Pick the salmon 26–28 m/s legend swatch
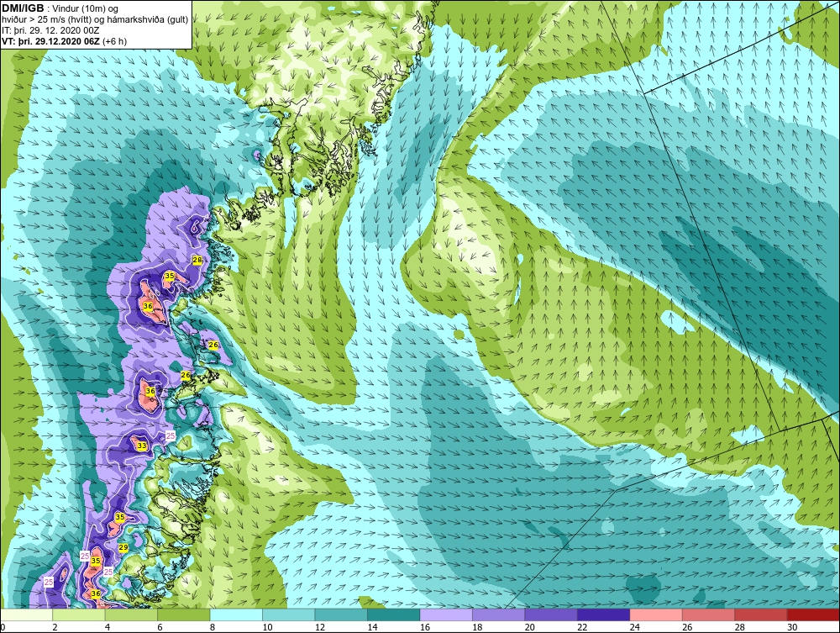This screenshot has width=840, height=633. click(x=709, y=615)
